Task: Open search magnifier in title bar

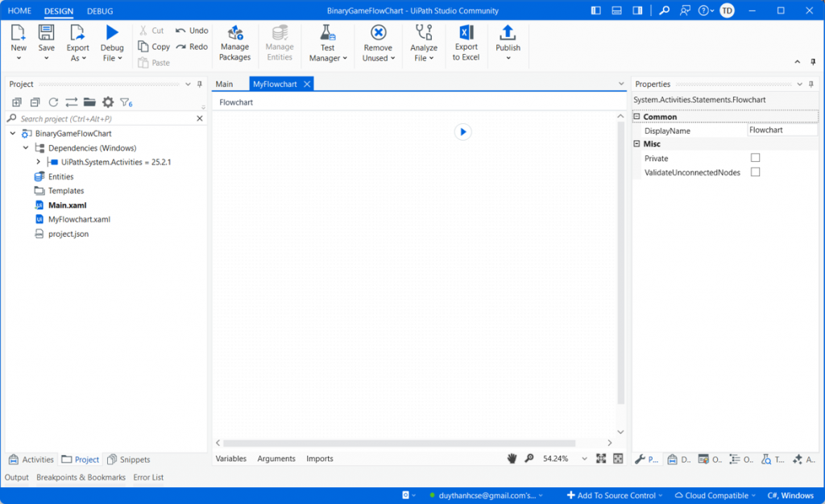Action: point(664,10)
